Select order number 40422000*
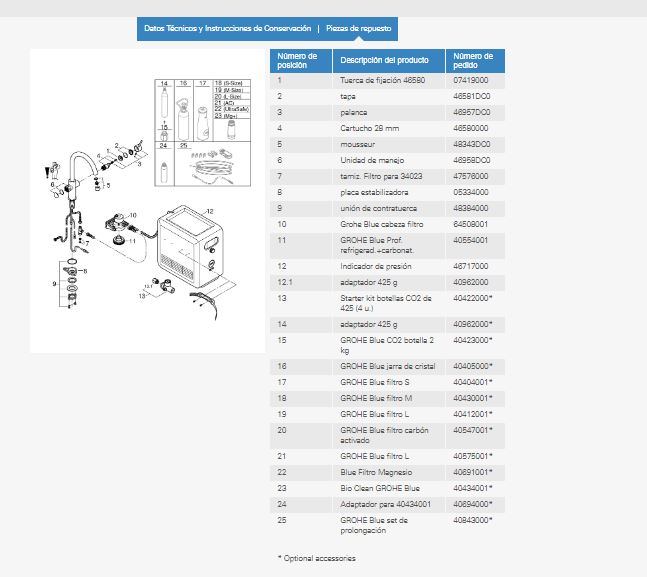Viewport: 647px width, 577px height. (x=473, y=298)
